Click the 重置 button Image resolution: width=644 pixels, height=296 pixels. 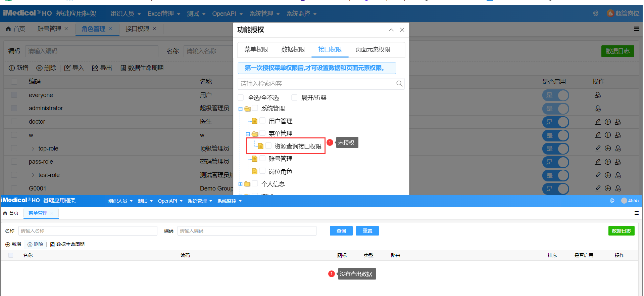point(367,231)
